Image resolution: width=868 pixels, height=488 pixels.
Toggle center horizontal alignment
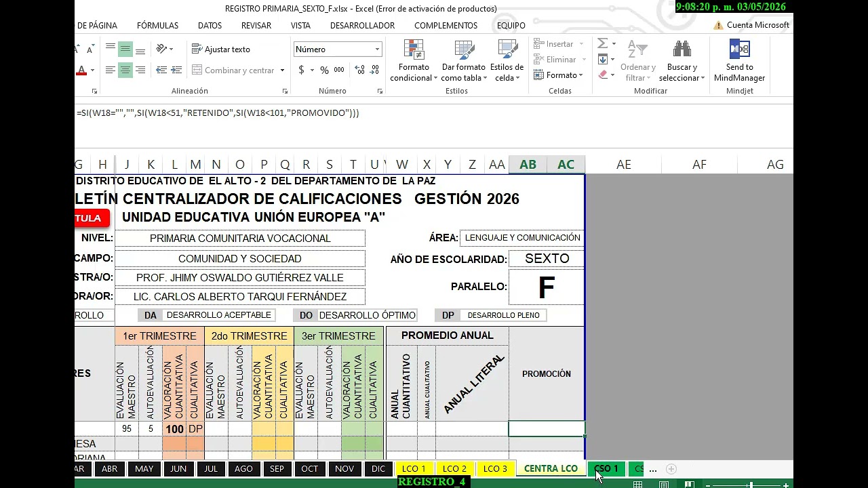(125, 70)
